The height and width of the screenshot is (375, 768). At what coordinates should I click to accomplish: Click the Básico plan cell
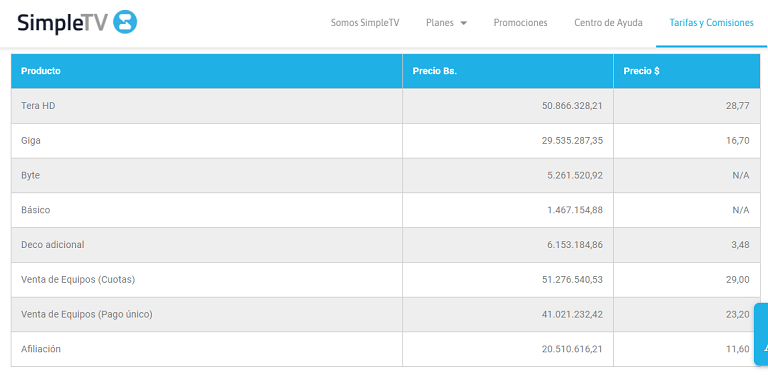click(207, 210)
